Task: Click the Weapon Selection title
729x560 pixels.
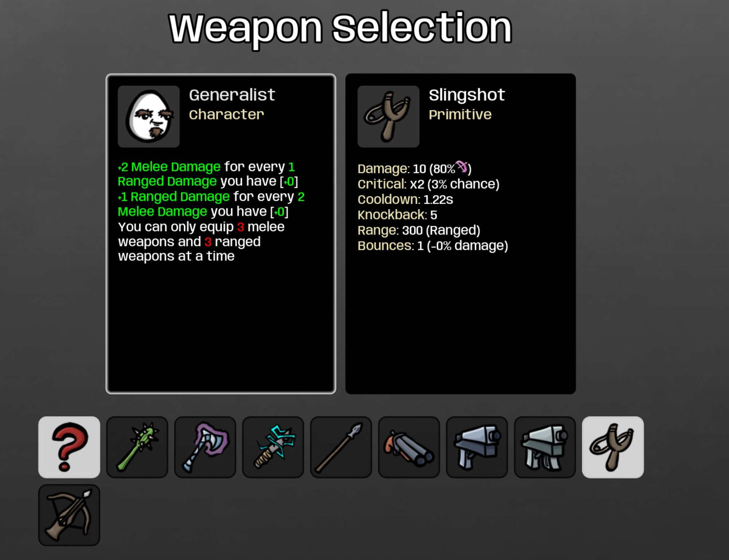Action: point(340,28)
